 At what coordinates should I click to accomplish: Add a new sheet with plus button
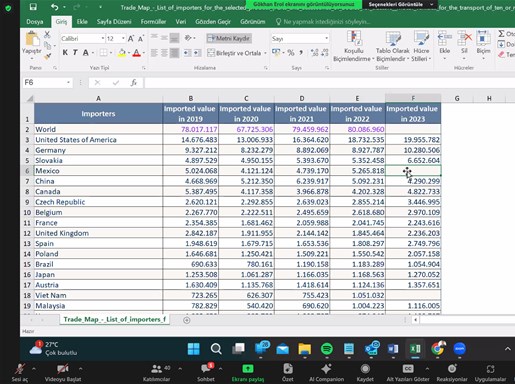187,320
